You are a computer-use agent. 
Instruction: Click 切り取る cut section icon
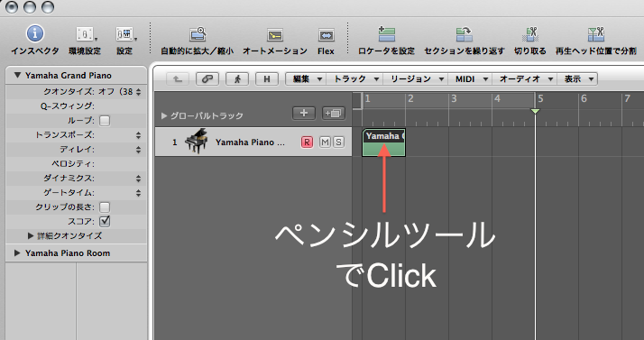click(x=530, y=34)
